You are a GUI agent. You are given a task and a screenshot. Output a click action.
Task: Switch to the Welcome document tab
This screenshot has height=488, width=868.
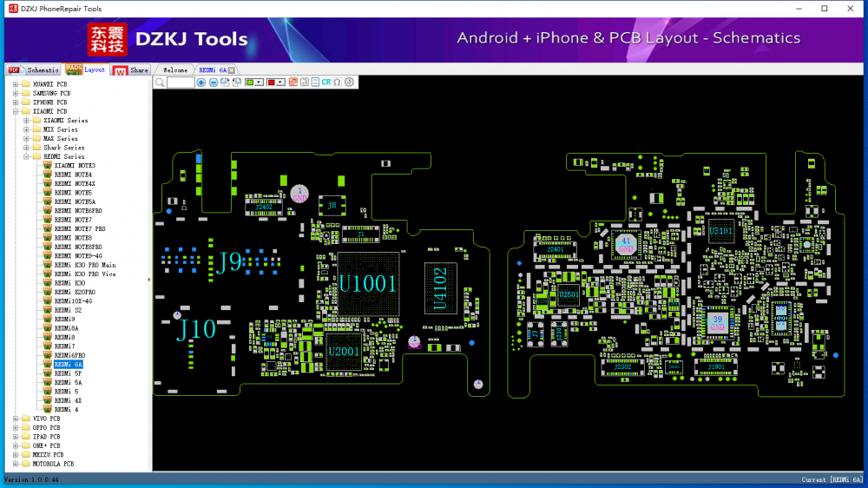click(x=174, y=69)
